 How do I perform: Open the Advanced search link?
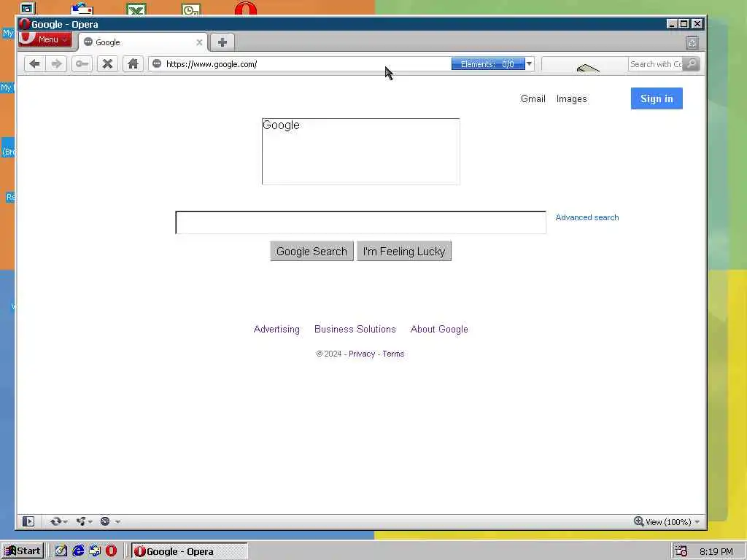[x=587, y=217]
